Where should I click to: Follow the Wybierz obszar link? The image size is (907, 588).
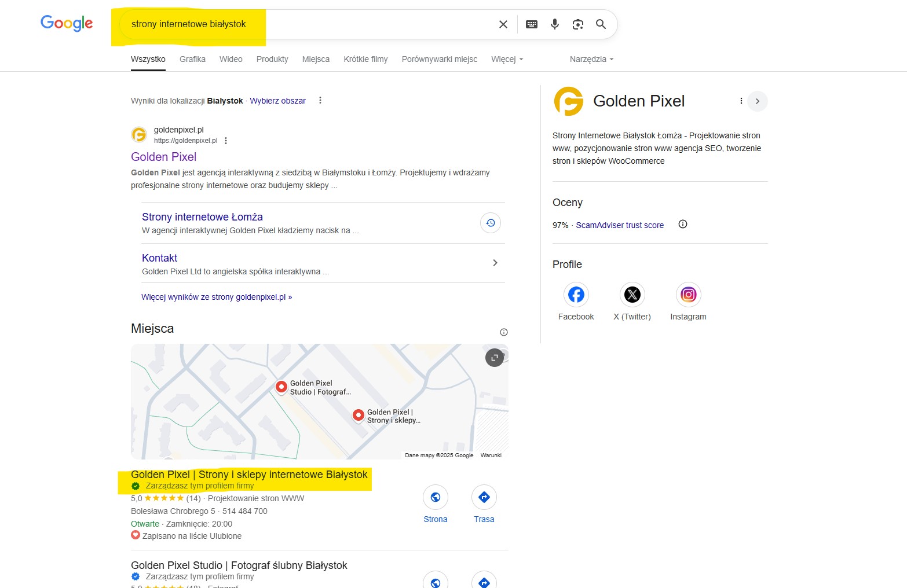pyautogui.click(x=277, y=101)
